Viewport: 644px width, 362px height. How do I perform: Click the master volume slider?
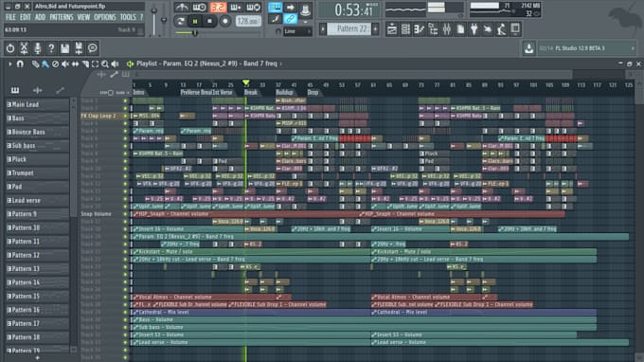(x=154, y=20)
